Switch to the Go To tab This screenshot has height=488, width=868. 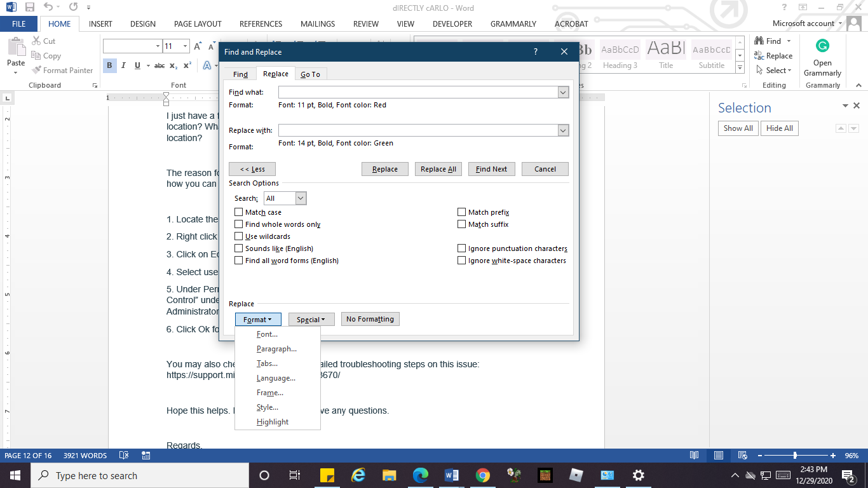coord(311,74)
